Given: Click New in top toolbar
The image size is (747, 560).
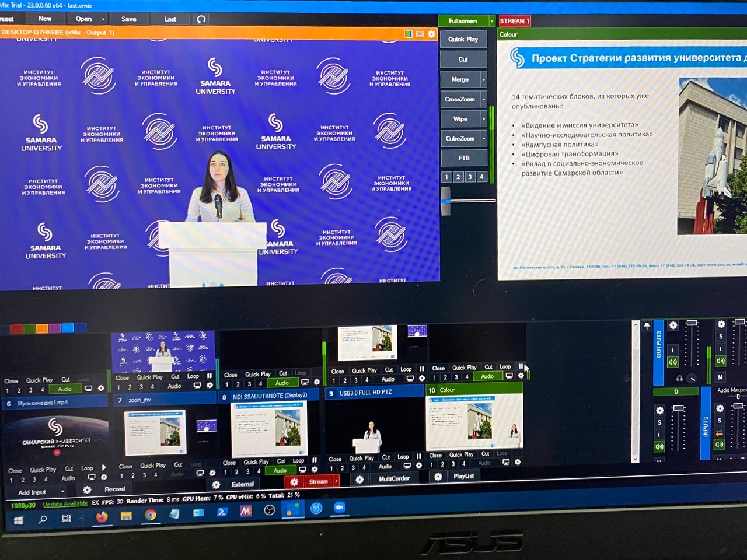Looking at the screenshot, I should click(x=45, y=19).
